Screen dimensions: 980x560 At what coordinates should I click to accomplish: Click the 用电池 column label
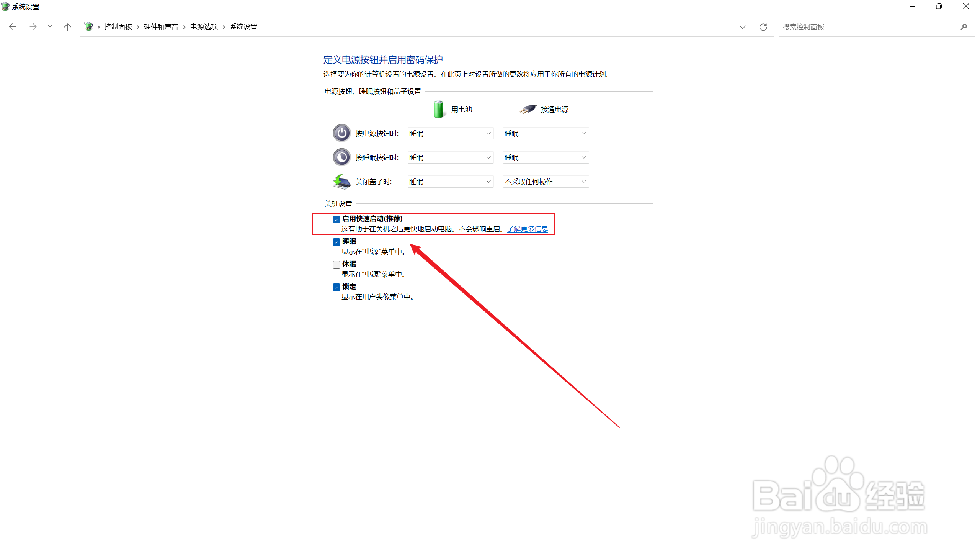461,110
